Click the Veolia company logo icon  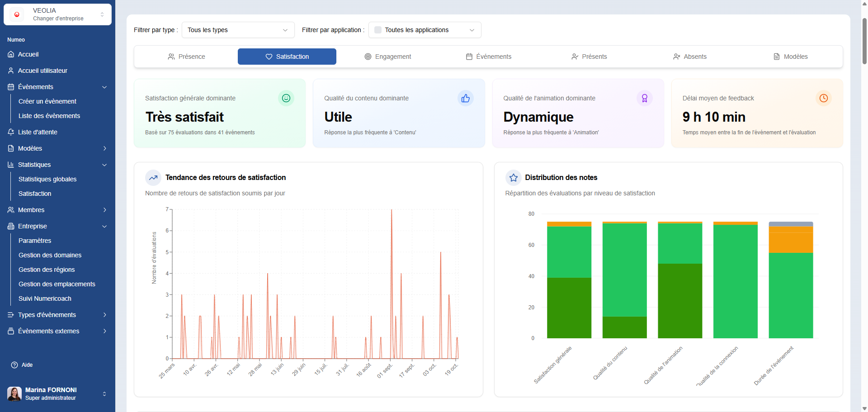(17, 14)
